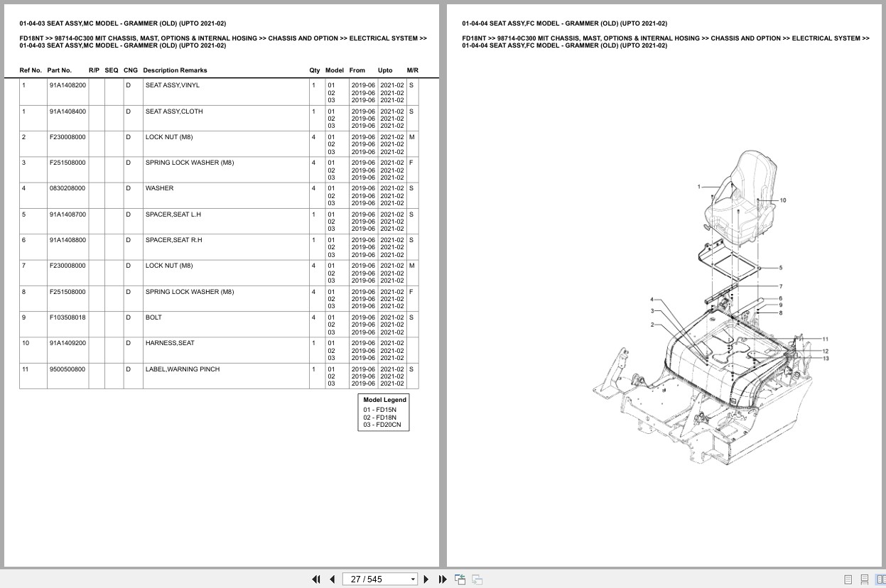The height and width of the screenshot is (588, 886).
Task: Click the 01-04-03 SEAT ASSY,MC MODEL page title
Action: [122, 23]
